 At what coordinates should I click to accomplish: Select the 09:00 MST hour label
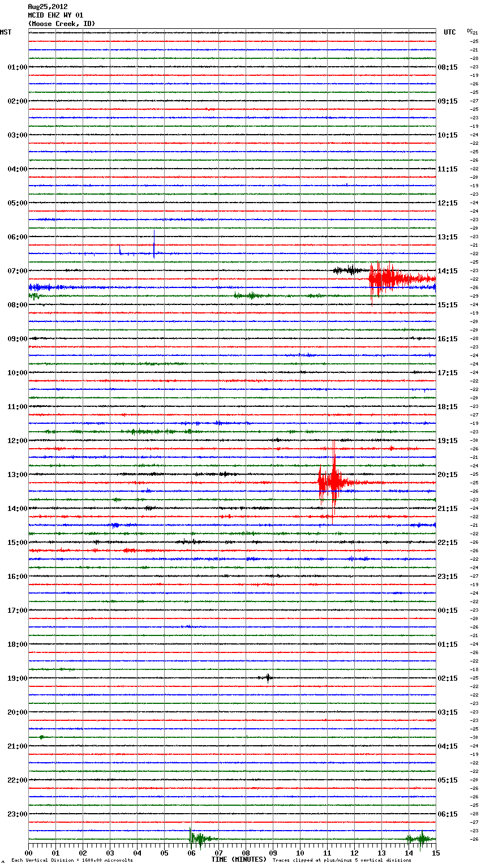point(18,339)
